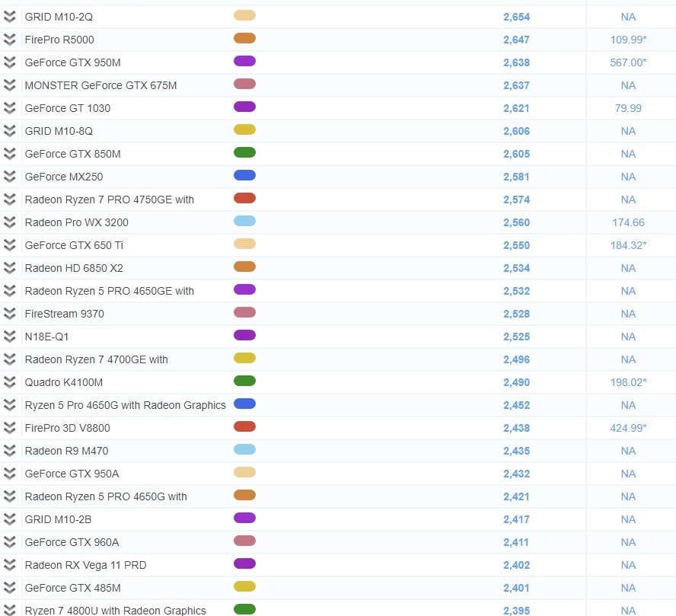The height and width of the screenshot is (616, 676).
Task: Open the GeForce GTX 485M link
Action: (x=72, y=588)
